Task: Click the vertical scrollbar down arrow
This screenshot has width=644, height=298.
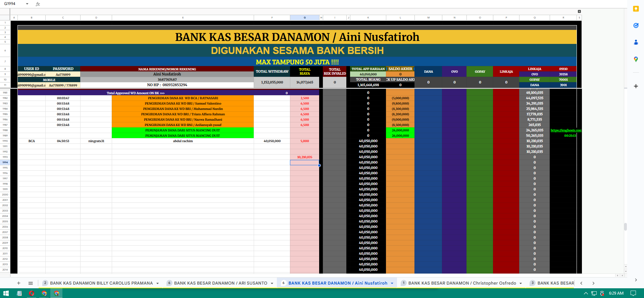Action: tap(626, 271)
